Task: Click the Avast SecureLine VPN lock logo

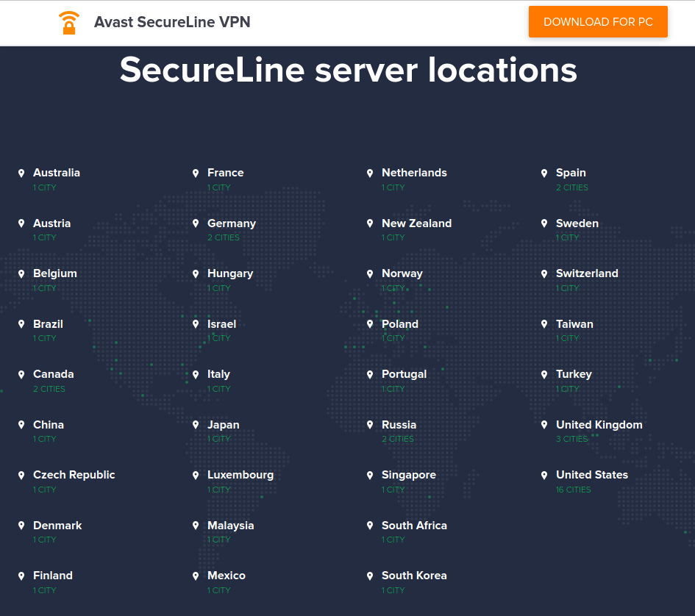Action: pos(68,23)
